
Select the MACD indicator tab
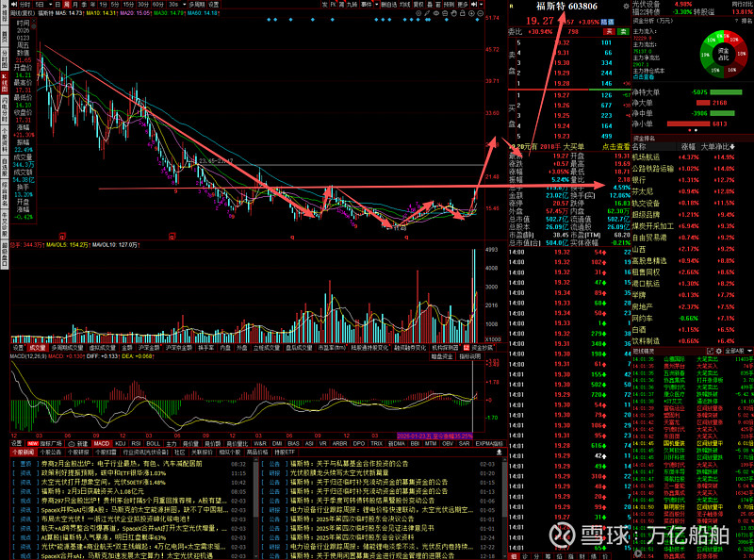coord(102,444)
